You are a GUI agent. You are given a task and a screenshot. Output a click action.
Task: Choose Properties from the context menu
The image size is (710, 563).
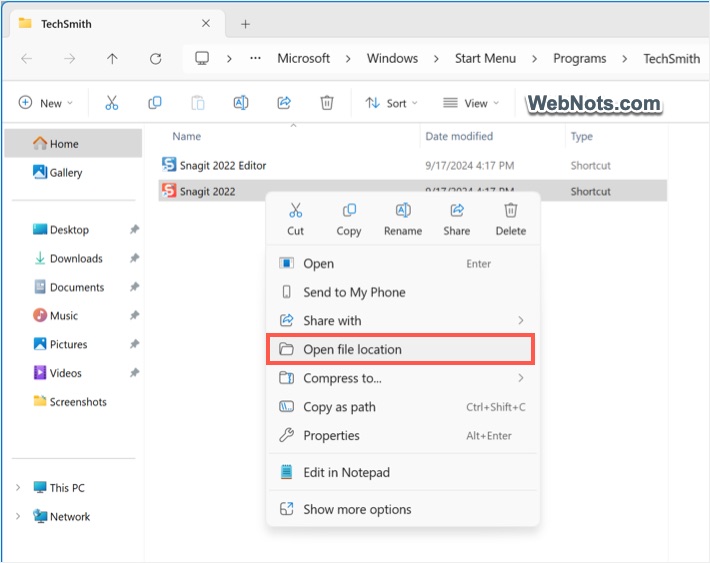coord(403,435)
